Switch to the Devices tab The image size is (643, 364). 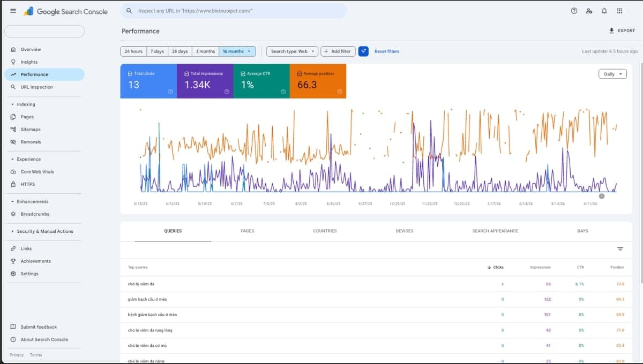405,231
